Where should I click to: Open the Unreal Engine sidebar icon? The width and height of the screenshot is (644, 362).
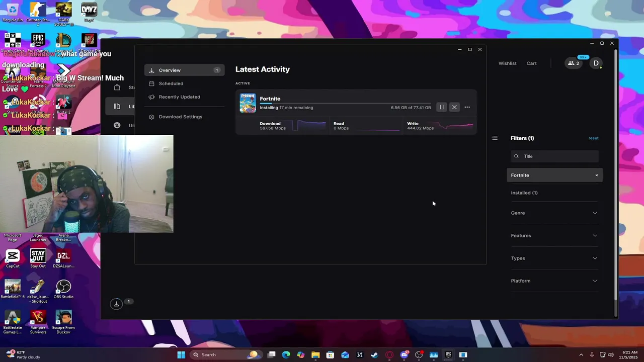coord(117,125)
